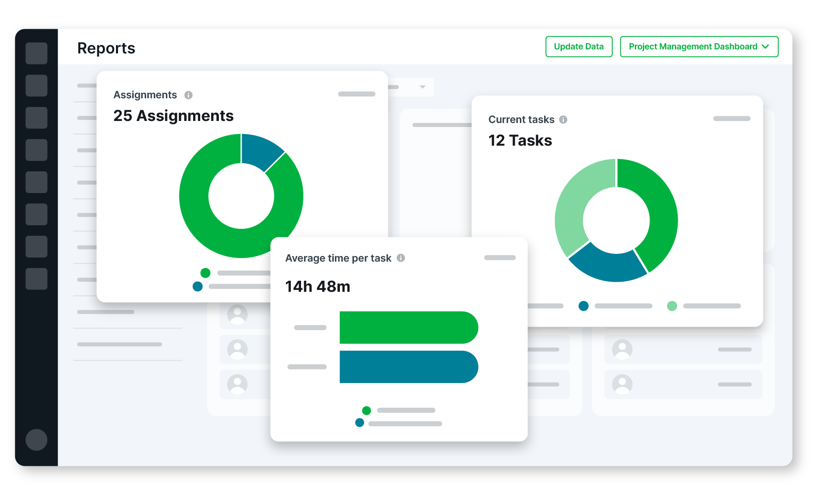Click the bottommost square icon in dark sidebar

click(36, 279)
